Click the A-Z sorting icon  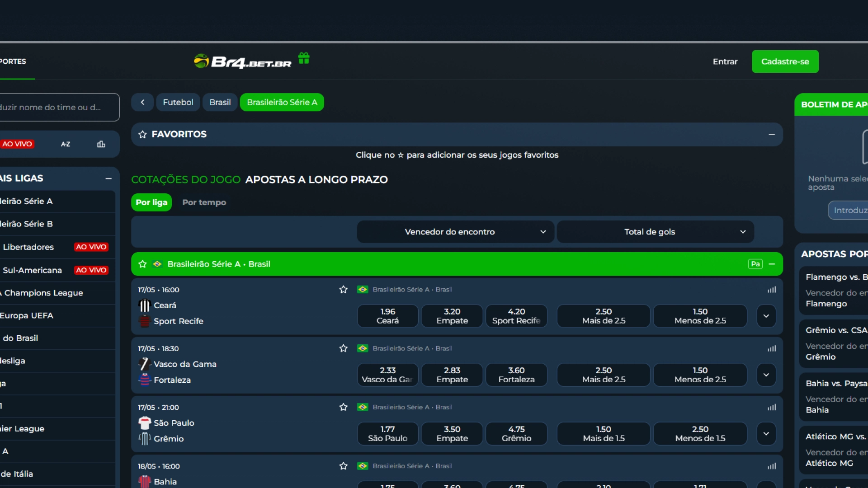66,144
